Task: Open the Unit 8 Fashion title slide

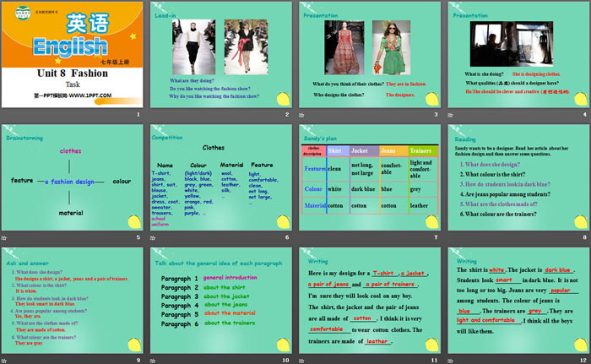Action: (x=73, y=60)
